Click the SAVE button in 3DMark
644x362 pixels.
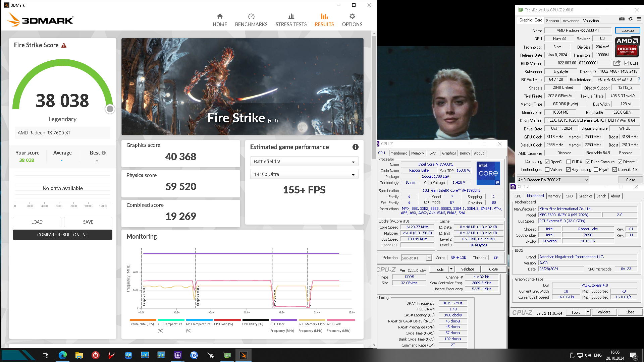[x=88, y=222]
